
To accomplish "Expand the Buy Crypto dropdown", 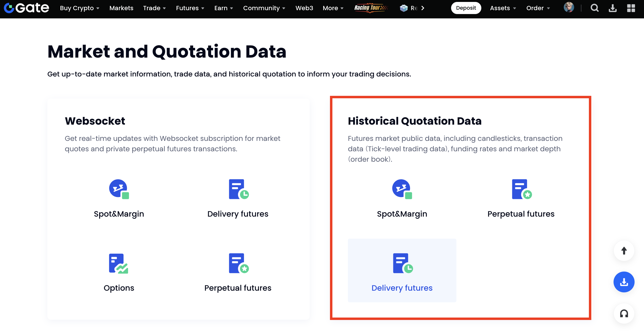I will point(80,8).
